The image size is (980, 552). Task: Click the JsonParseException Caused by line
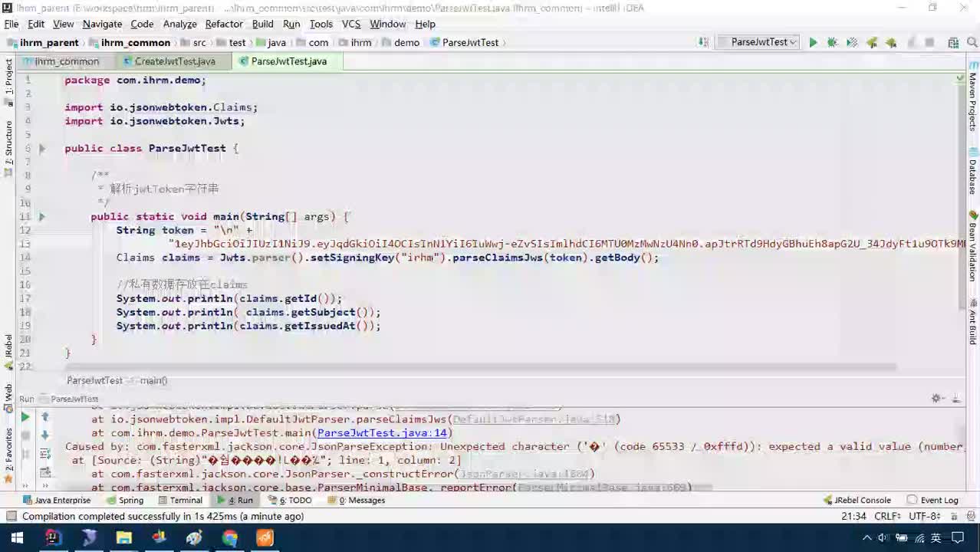pos(514,447)
